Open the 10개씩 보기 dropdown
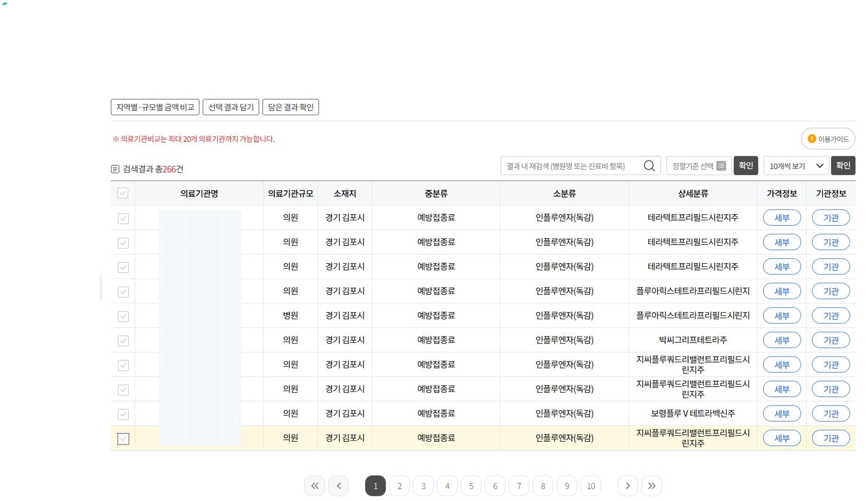Viewport: 868px width, 501px height. 796,166
